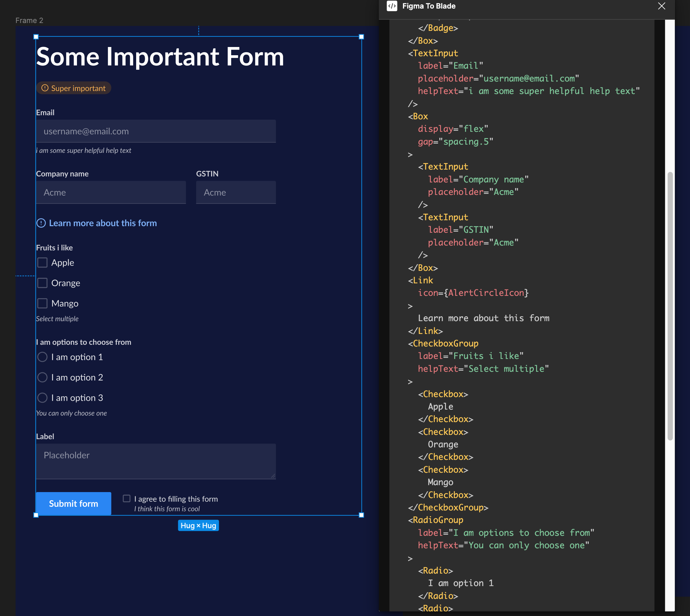
Task: Tick the agree to filling this form checkbox
Action: [127, 499]
